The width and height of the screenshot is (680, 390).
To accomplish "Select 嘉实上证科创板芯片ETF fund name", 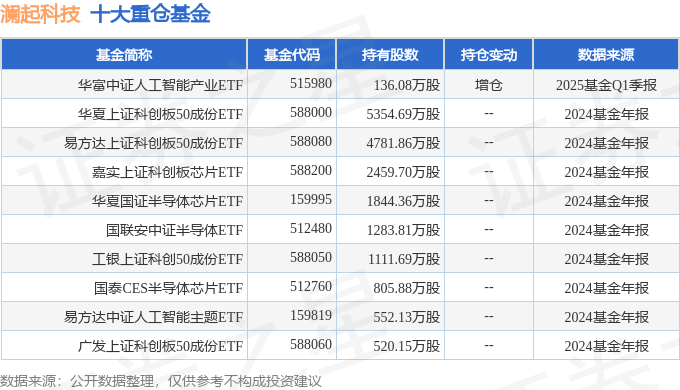I will click(167, 172).
